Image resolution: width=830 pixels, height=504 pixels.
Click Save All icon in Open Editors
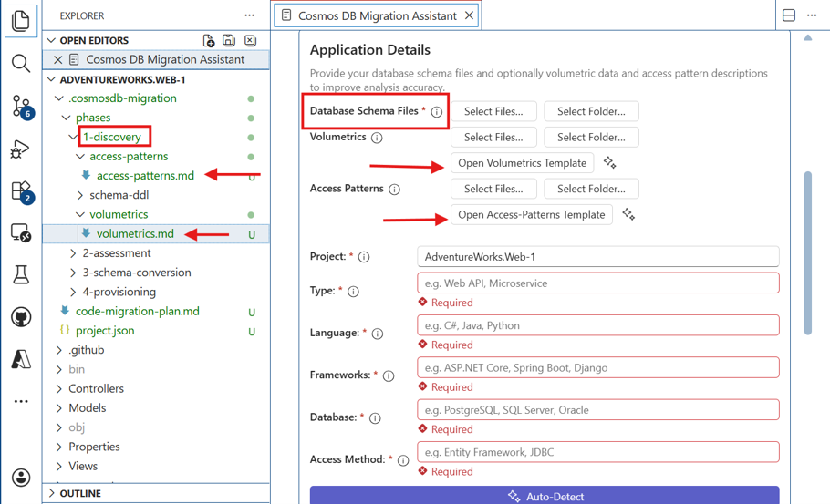click(229, 40)
